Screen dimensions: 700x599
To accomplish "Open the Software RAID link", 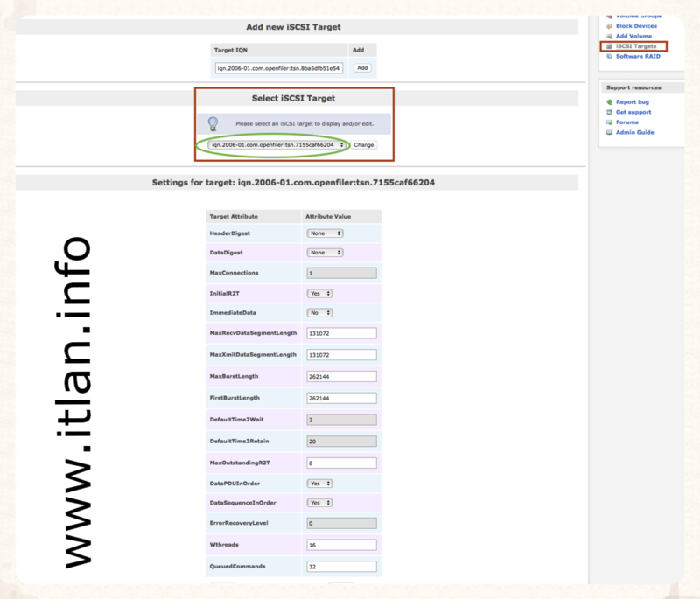I will coord(640,56).
